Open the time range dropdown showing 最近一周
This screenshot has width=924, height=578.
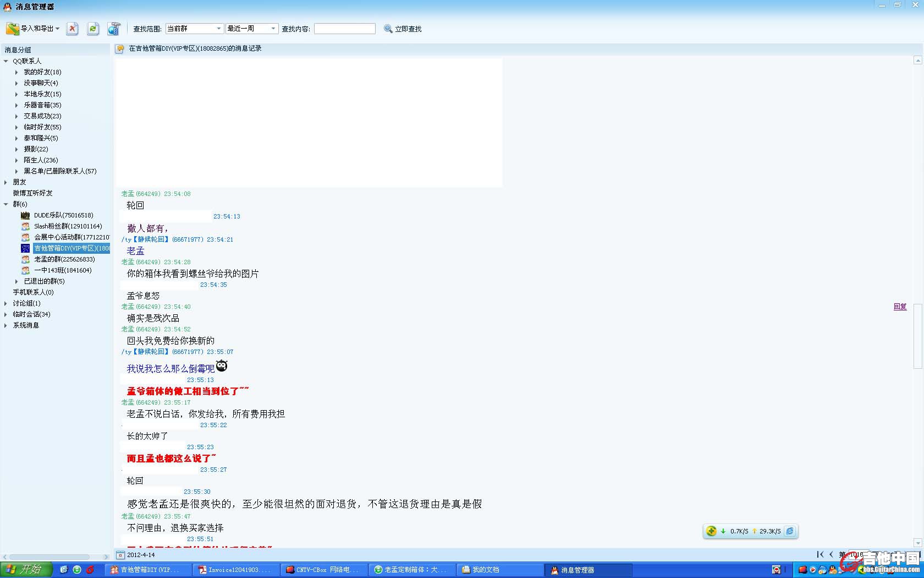[251, 29]
